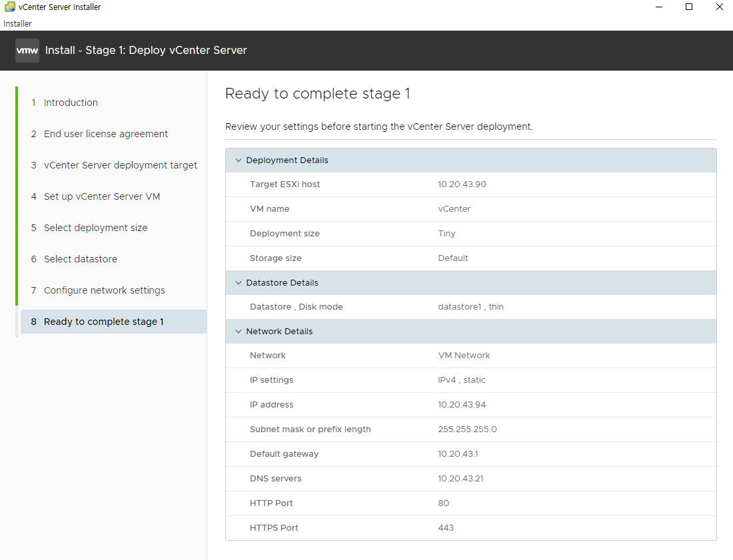Click the Subnet mask or prefix length label
This screenshot has height=560, width=733.
(x=310, y=429)
